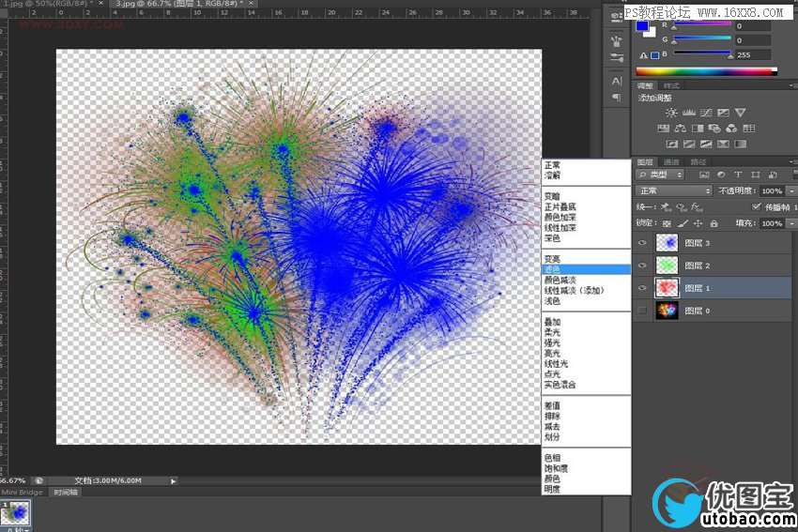Unify layer visibility icon
Image resolution: width=798 pixels, height=532 pixels.
click(x=682, y=207)
